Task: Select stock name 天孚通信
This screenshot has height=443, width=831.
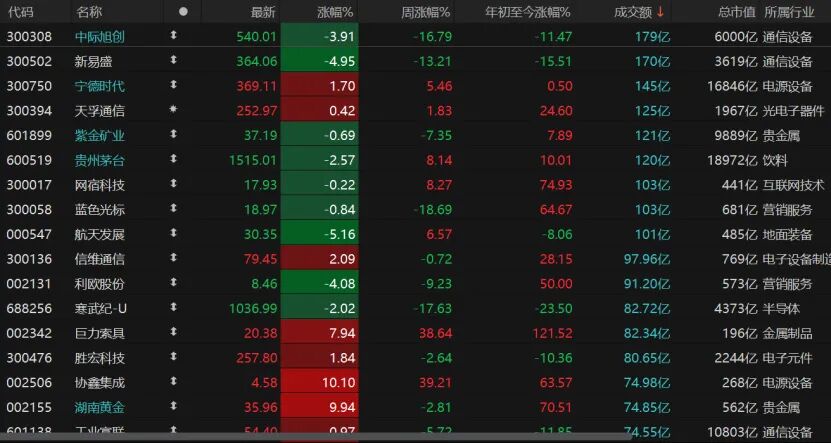Action: coord(100,111)
